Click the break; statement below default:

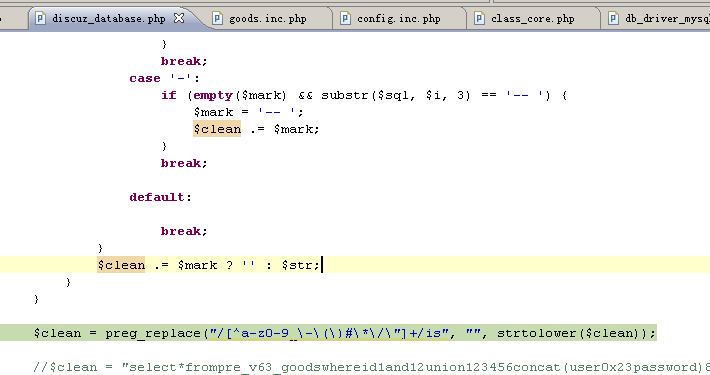(x=184, y=231)
